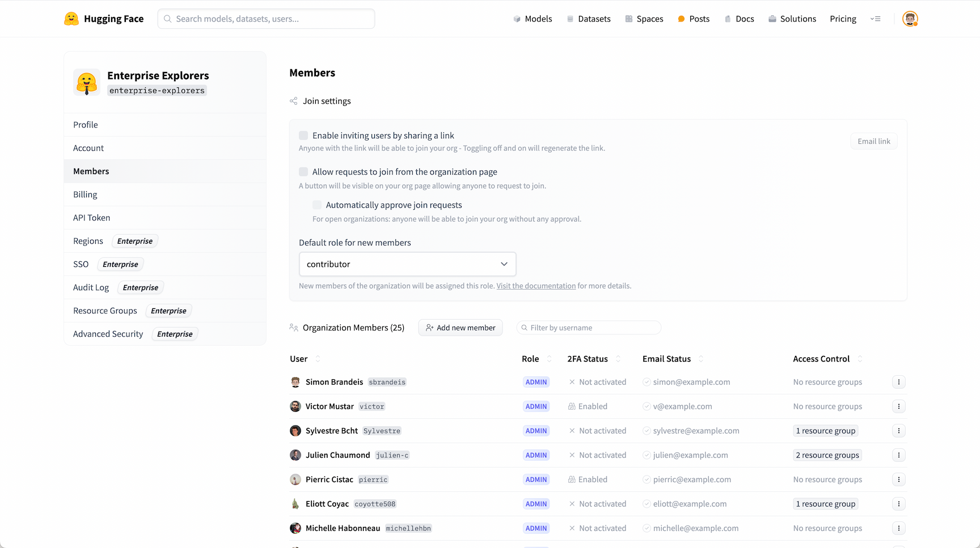Sort members by the Role column
The height and width of the screenshot is (548, 980).
point(548,359)
